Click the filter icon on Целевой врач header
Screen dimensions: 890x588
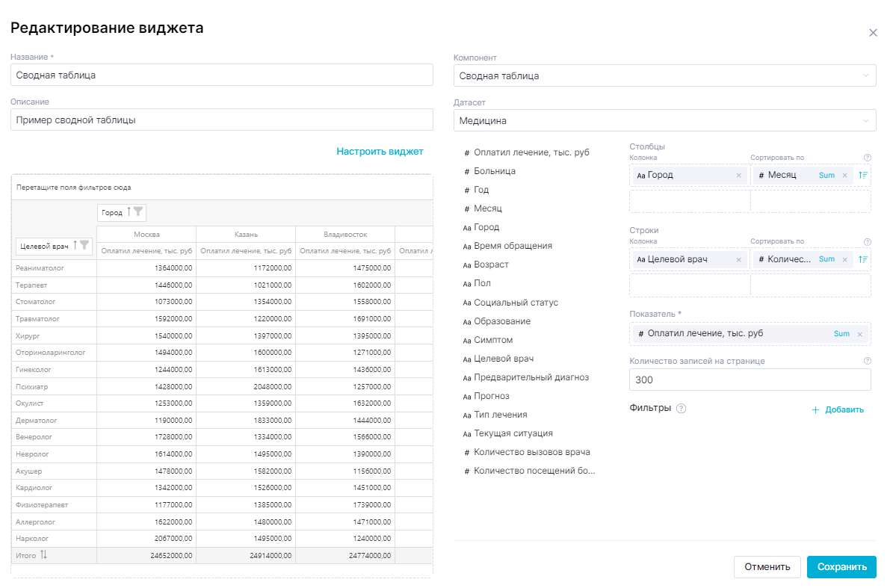84,245
